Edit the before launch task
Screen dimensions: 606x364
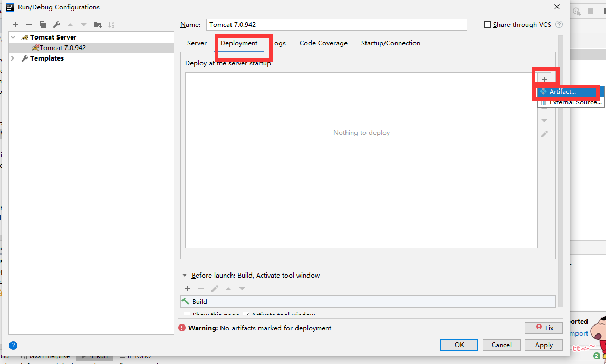pyautogui.click(x=215, y=289)
